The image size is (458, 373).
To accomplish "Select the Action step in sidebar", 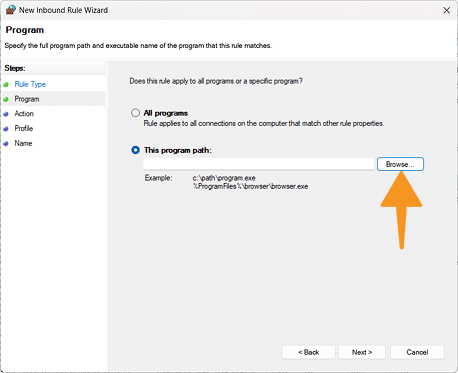I will (24, 114).
